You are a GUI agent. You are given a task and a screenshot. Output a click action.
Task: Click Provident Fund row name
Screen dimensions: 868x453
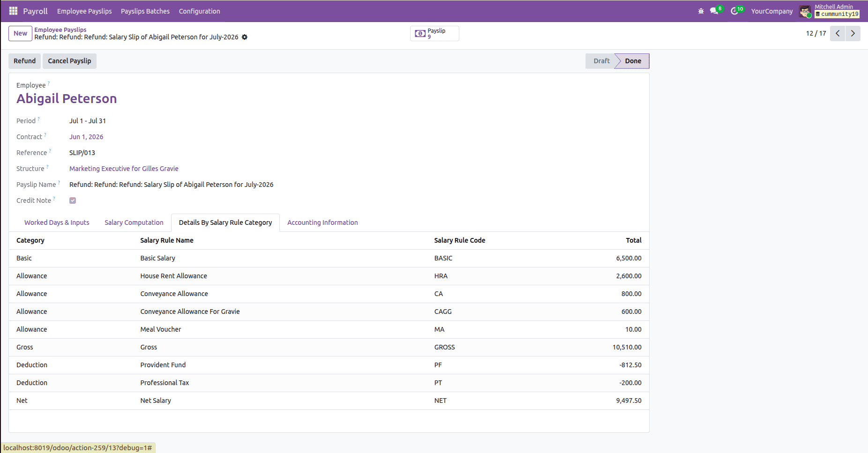point(163,365)
